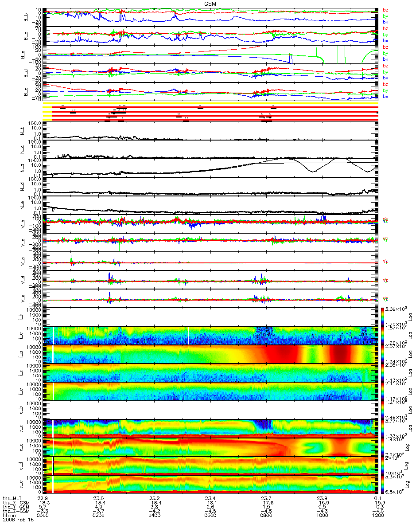Select the bx legend label of the B_b panel

coord(385,21)
